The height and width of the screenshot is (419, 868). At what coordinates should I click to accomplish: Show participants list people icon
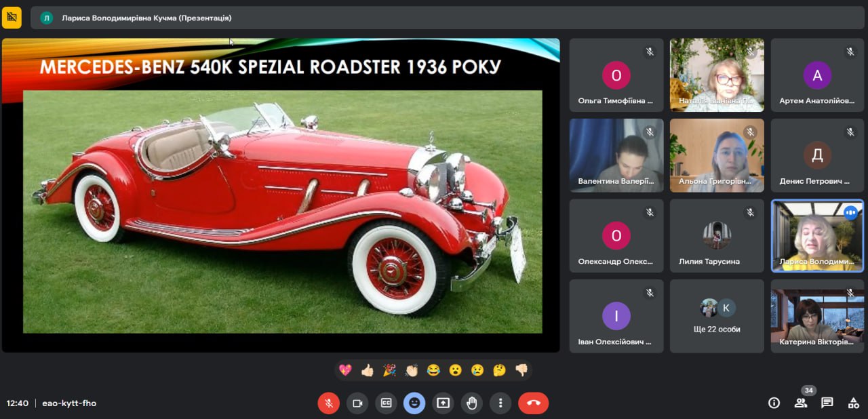tap(800, 403)
